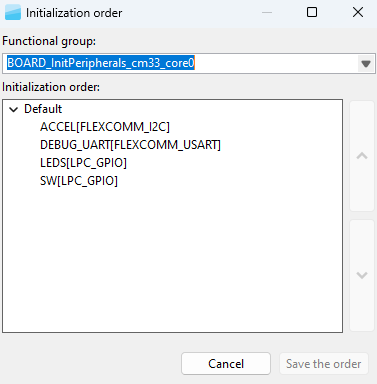
Task: Click the Initialization order title bar text
Action: coord(74,13)
